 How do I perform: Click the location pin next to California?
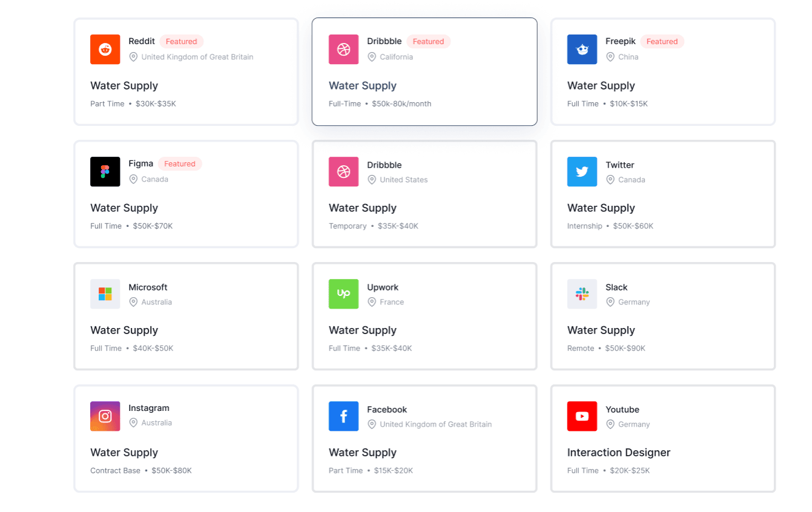pos(372,57)
